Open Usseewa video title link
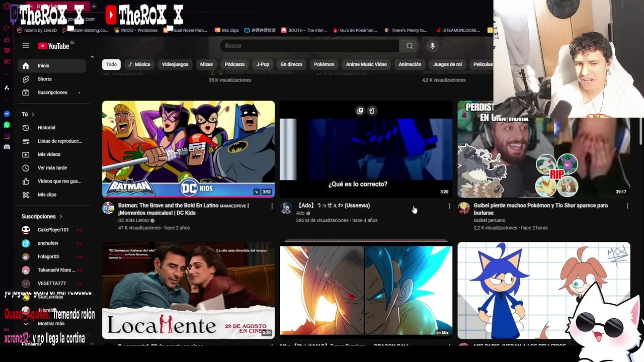 tap(333, 206)
